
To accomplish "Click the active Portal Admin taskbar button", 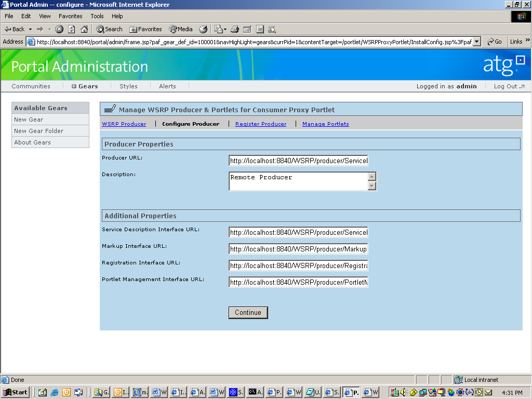I will 351,392.
